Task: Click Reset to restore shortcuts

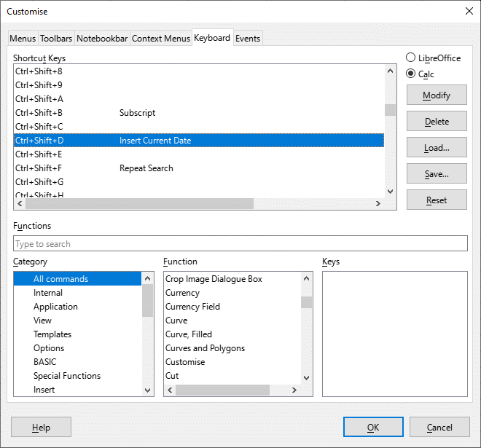Action: coord(437,200)
